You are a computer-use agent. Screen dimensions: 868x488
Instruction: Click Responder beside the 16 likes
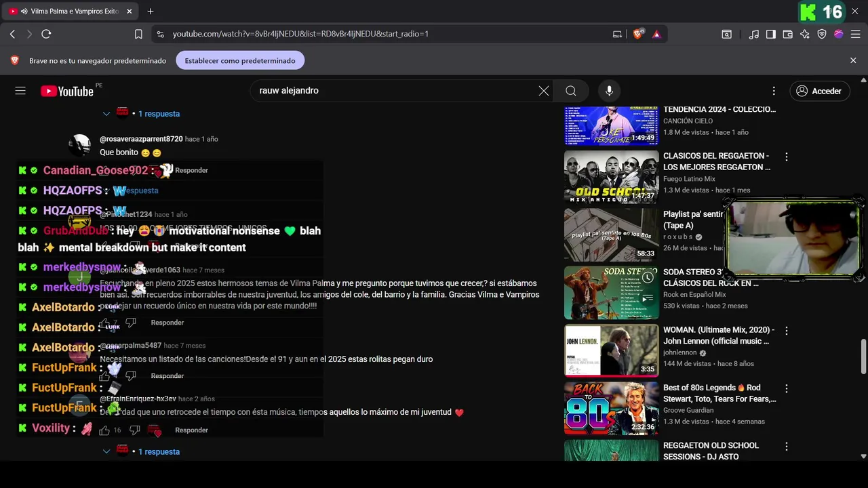[x=191, y=430]
